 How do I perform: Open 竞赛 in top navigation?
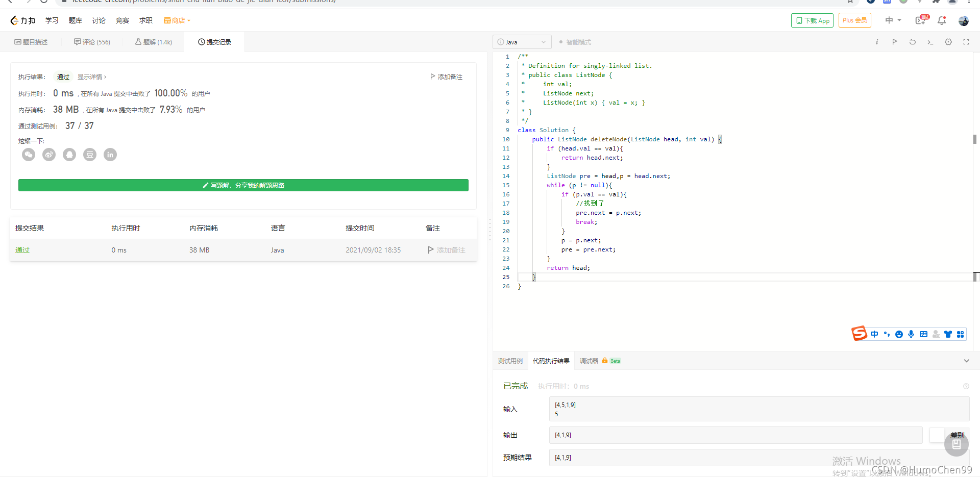(x=122, y=20)
